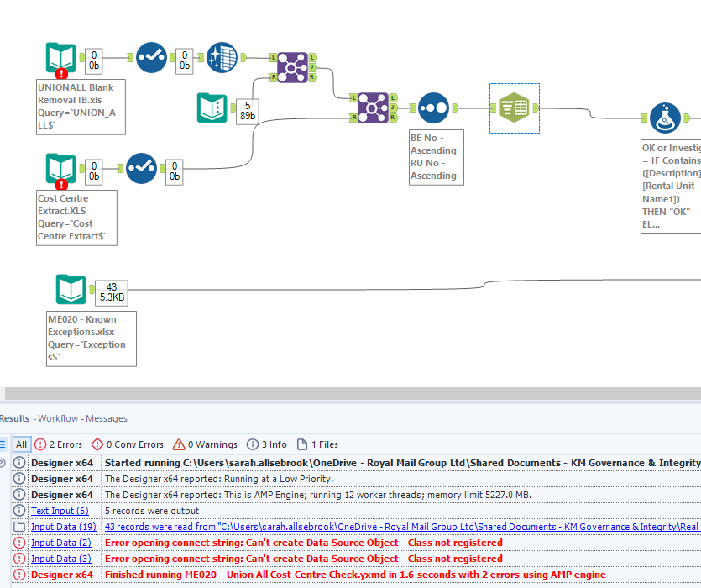The image size is (701, 588).
Task: Open the UNIONALL Blank Removal input tool
Action: [x=61, y=58]
